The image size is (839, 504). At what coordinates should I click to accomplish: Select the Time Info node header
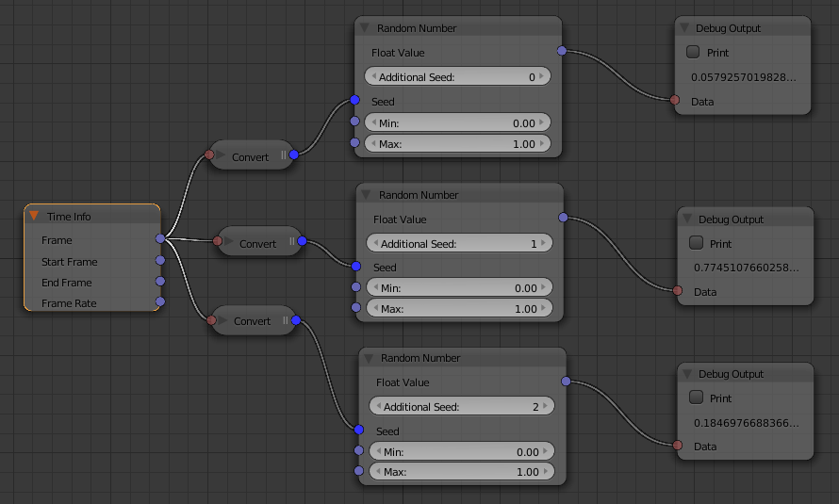92,216
